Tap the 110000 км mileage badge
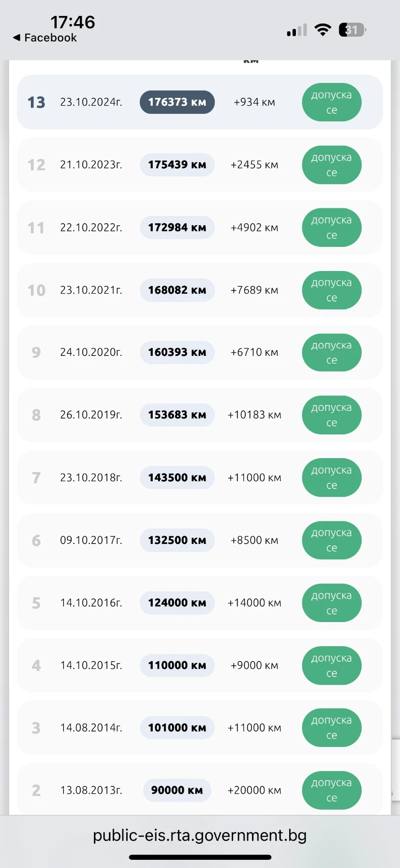 (177, 665)
